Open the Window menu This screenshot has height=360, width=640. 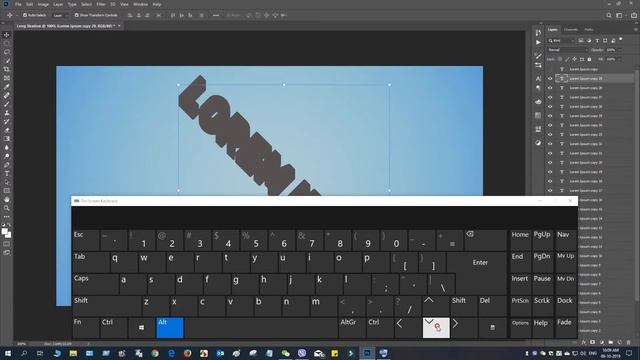(x=140, y=4)
